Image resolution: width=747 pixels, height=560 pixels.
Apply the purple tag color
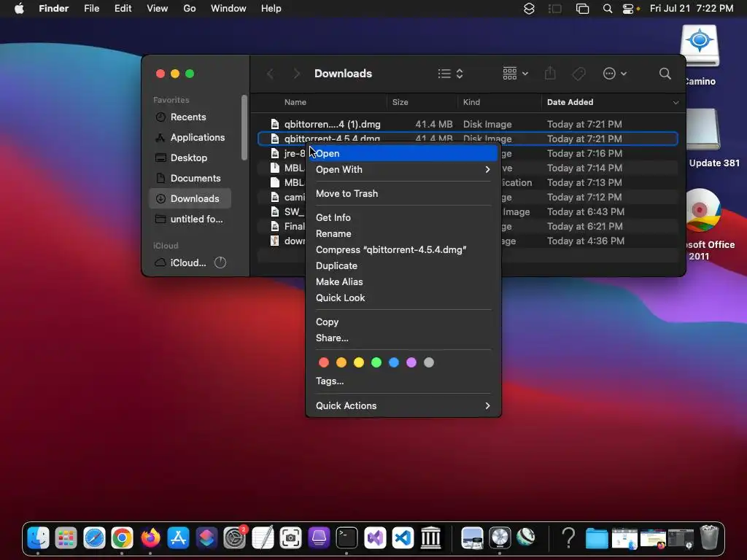click(x=411, y=362)
